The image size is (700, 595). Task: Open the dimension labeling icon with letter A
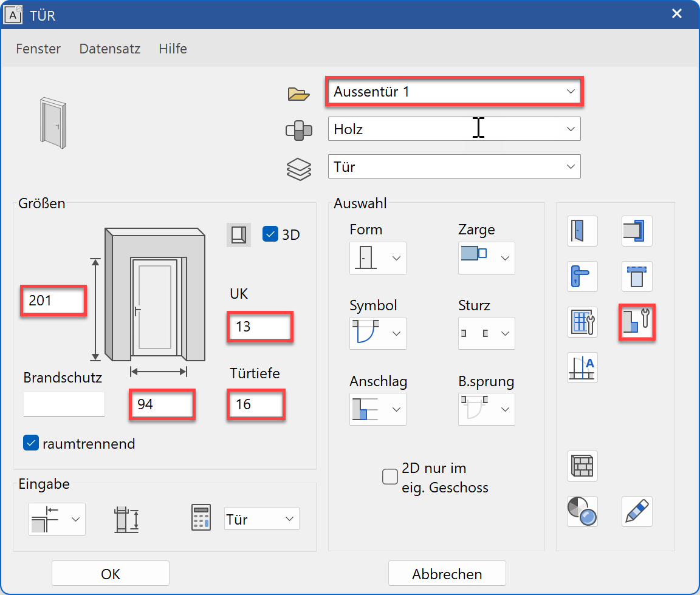582,367
